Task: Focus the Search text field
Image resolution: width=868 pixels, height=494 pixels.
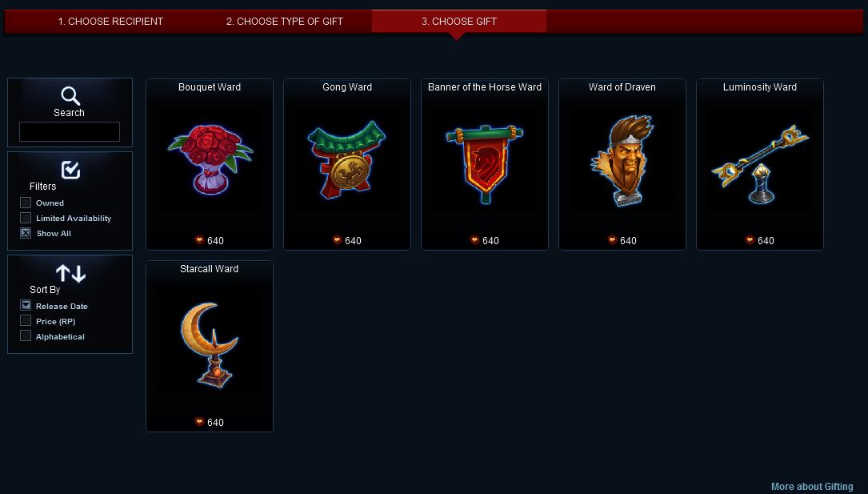Action: pyautogui.click(x=70, y=132)
